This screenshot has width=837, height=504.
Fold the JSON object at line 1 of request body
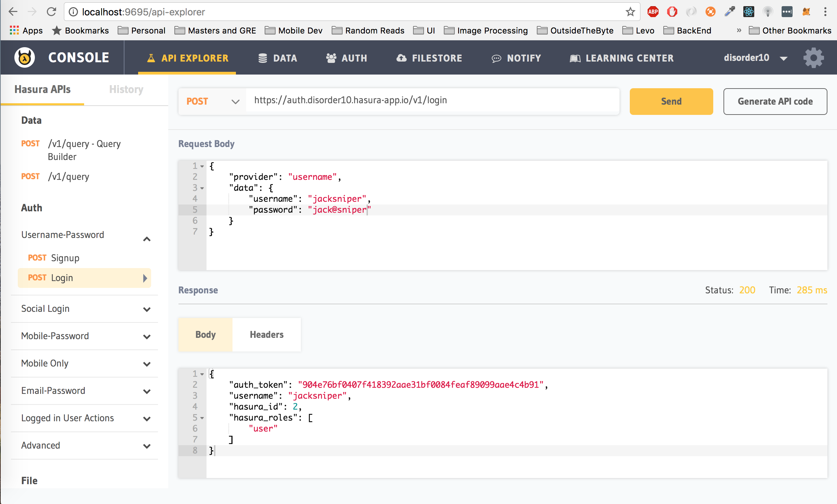202,167
